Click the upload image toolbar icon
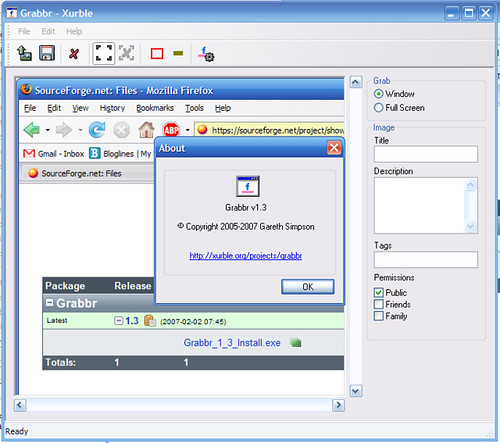Screen dimensions: 500x443 click(x=24, y=53)
